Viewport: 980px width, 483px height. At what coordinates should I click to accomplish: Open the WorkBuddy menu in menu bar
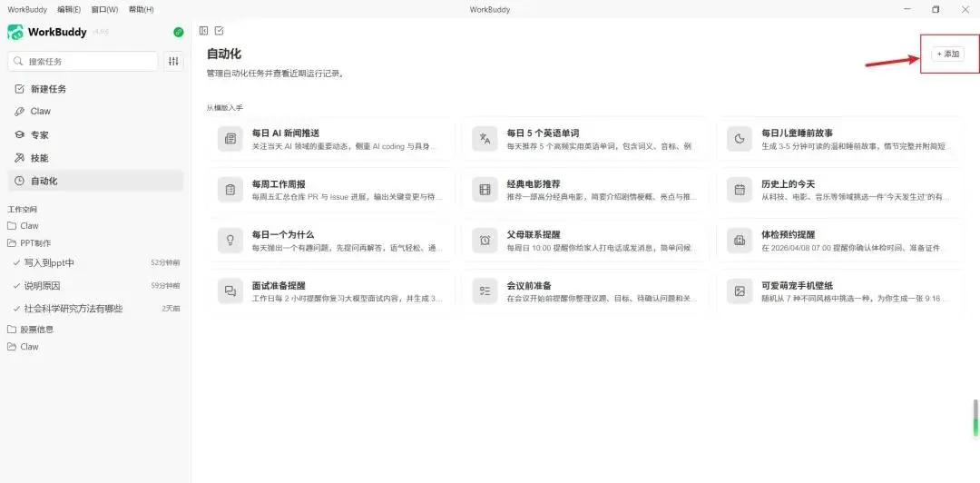(27, 9)
